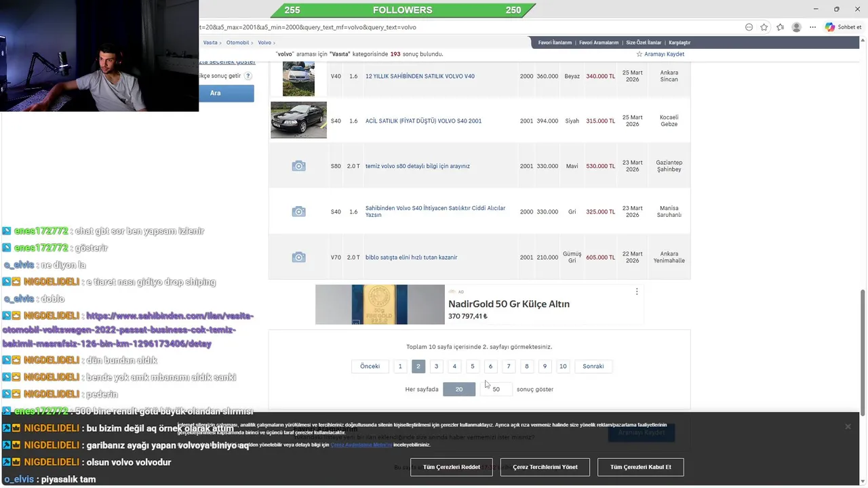Screen dimensions: 868x488
Task: Click the Aramayı Kaydet link
Action: point(664,54)
